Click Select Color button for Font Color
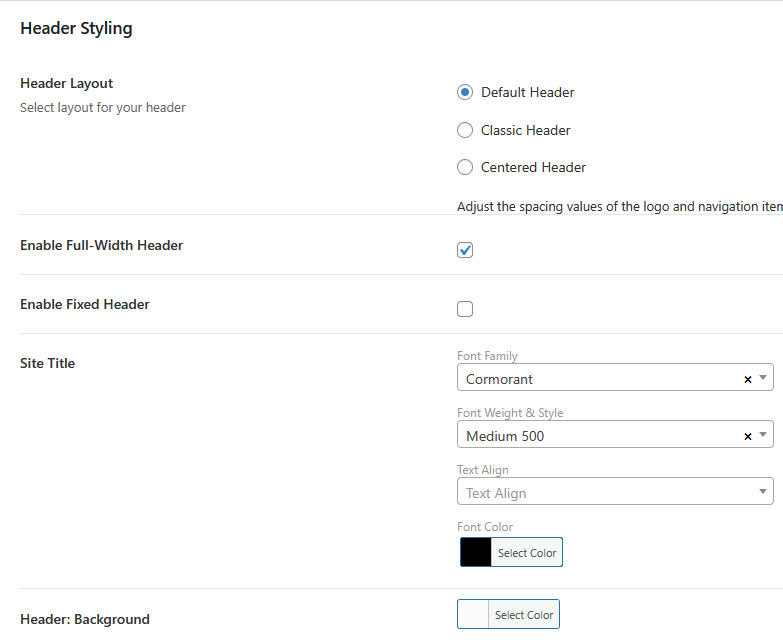The height and width of the screenshot is (640, 783). click(526, 553)
